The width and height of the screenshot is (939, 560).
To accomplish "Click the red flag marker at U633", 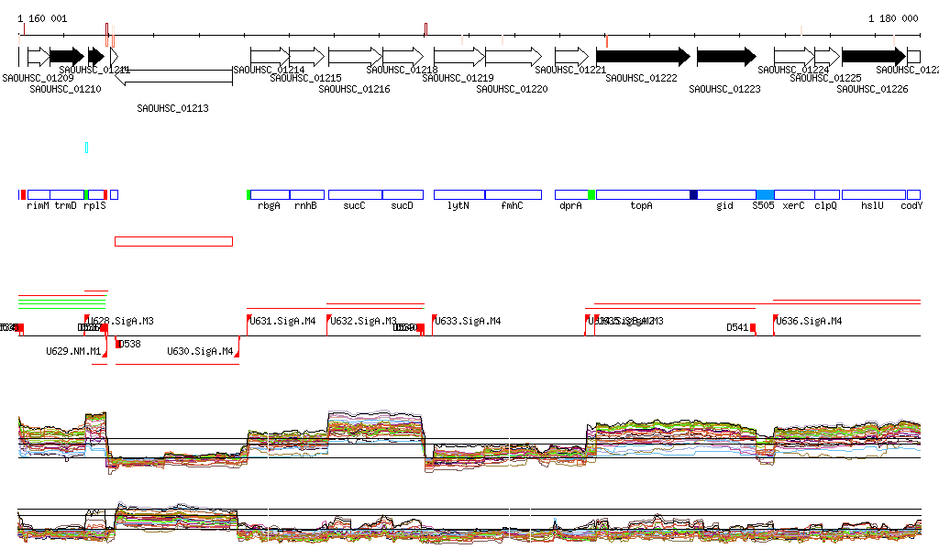I will [x=434, y=317].
